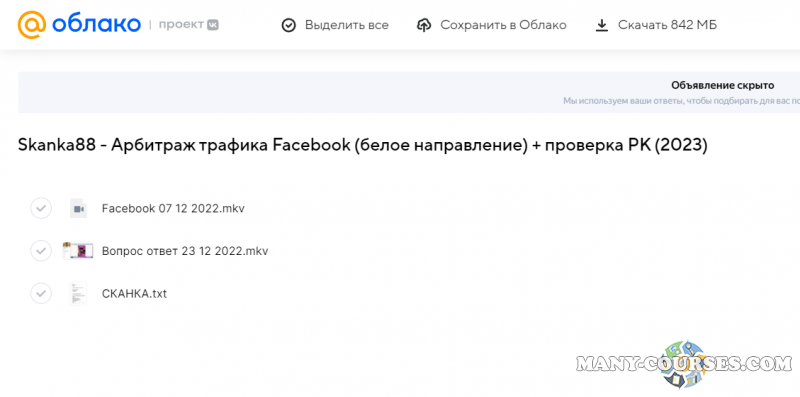This screenshot has height=397, width=800.
Task: Click the проект label in header
Action: (x=181, y=25)
